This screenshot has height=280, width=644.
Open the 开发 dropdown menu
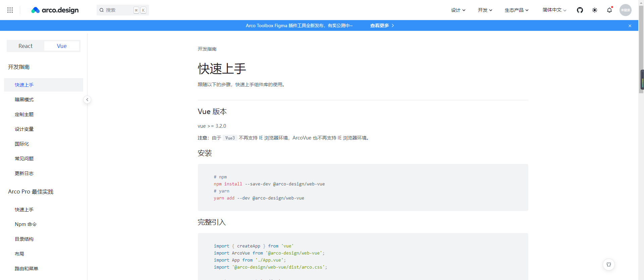click(485, 10)
